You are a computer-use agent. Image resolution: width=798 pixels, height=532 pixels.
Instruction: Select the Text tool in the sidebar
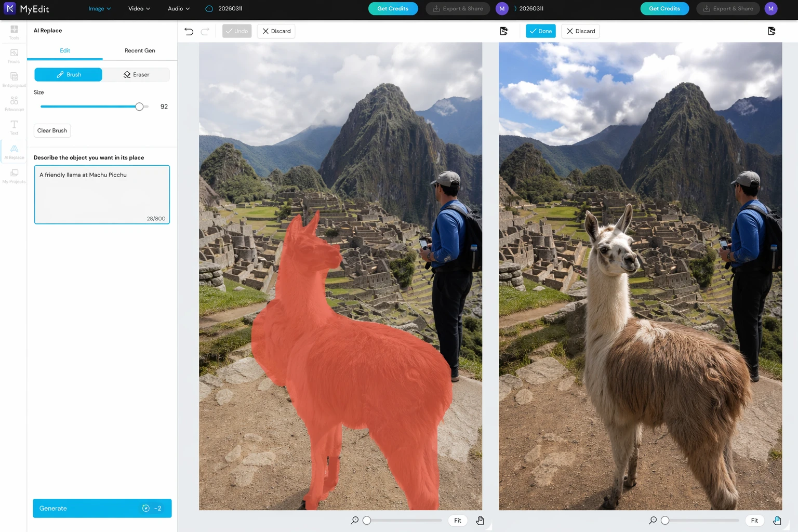(14, 127)
